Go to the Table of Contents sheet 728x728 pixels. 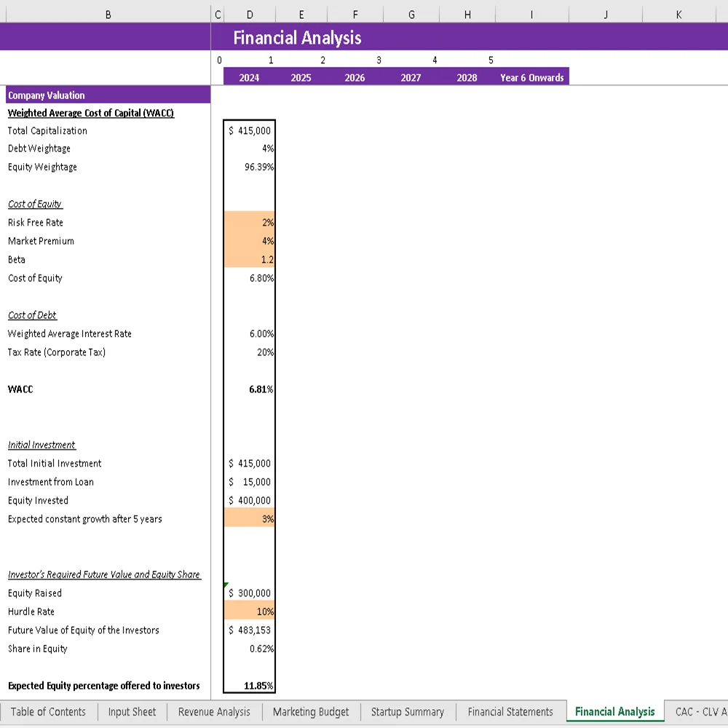(49, 712)
